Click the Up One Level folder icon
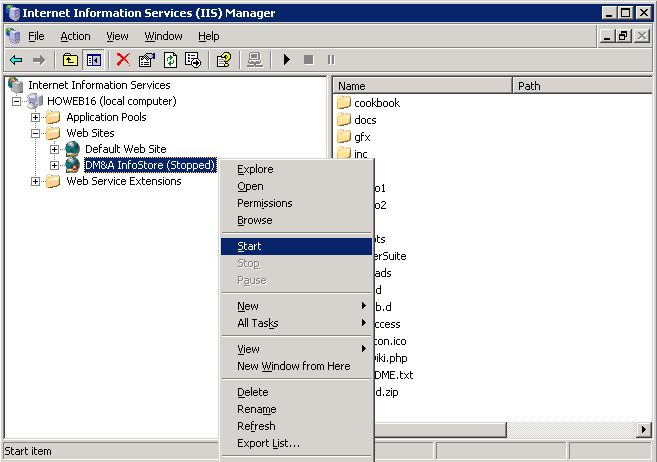The image size is (657, 462). tap(70, 60)
